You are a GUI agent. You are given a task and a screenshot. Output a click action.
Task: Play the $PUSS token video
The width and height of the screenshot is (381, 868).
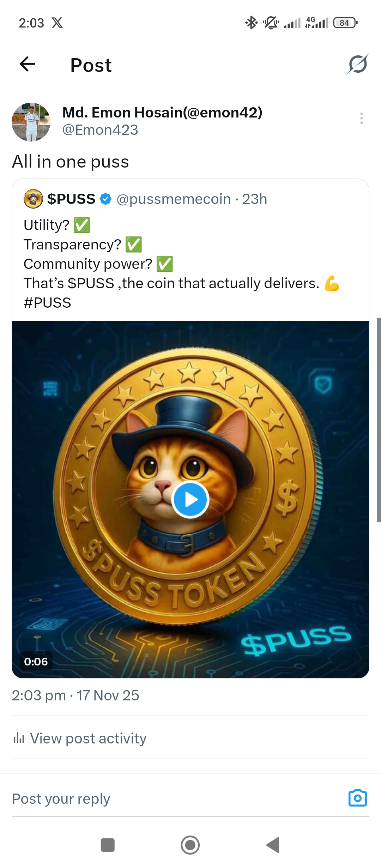tap(190, 500)
